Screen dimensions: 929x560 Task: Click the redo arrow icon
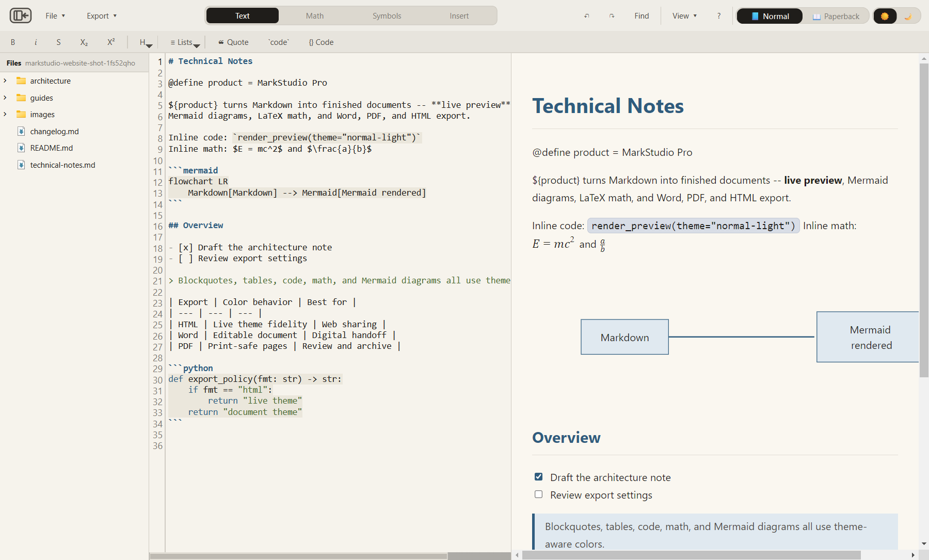(612, 16)
